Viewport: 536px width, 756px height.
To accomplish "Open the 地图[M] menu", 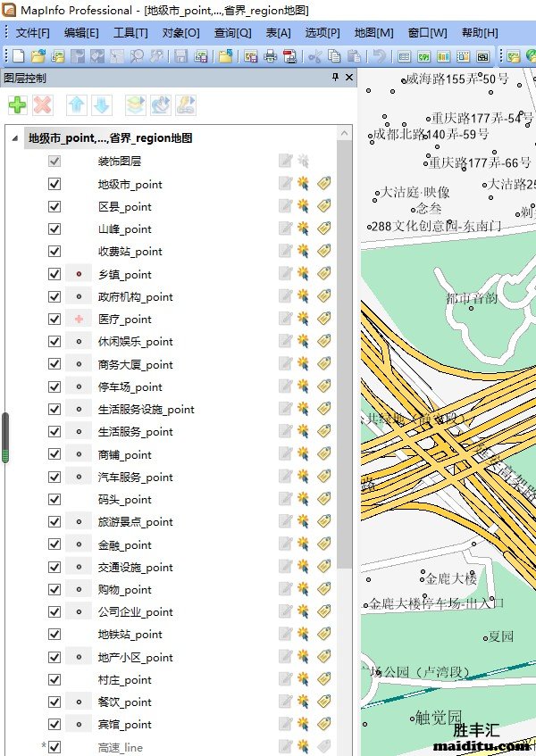I will [374, 33].
